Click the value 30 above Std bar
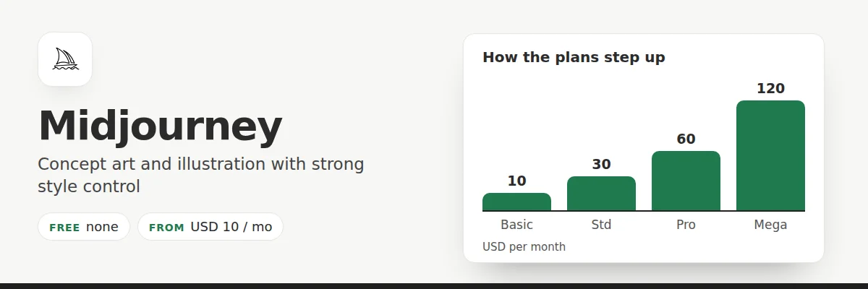The width and height of the screenshot is (868, 289). click(x=601, y=164)
